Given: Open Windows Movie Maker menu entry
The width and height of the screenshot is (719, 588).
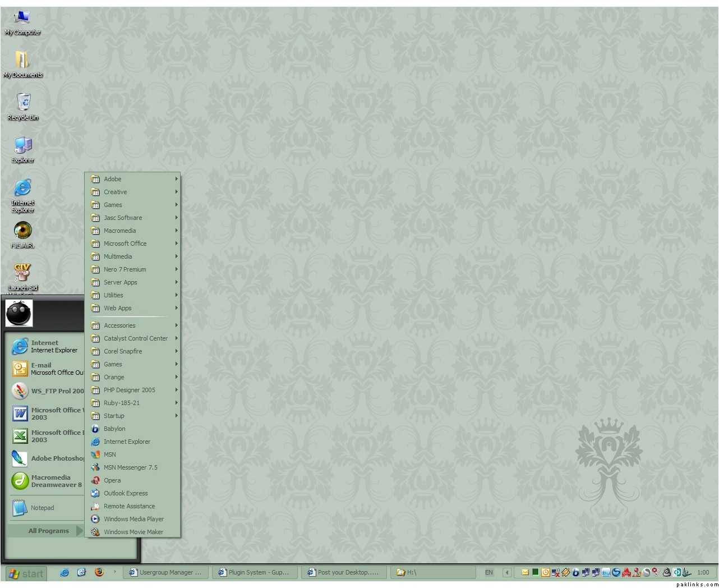Looking at the screenshot, I should (133, 532).
